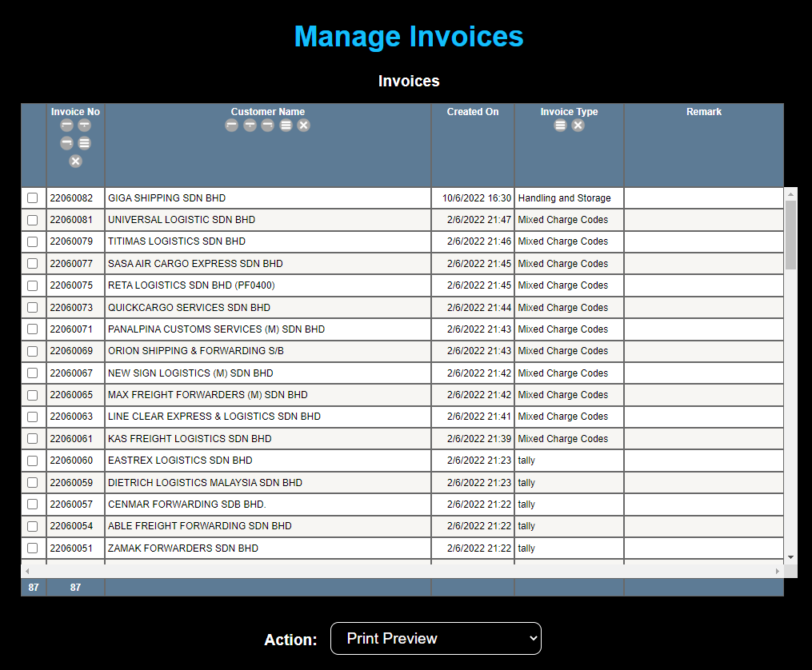Click GIGA SHIPPING SDN BHD cell

coord(268,198)
